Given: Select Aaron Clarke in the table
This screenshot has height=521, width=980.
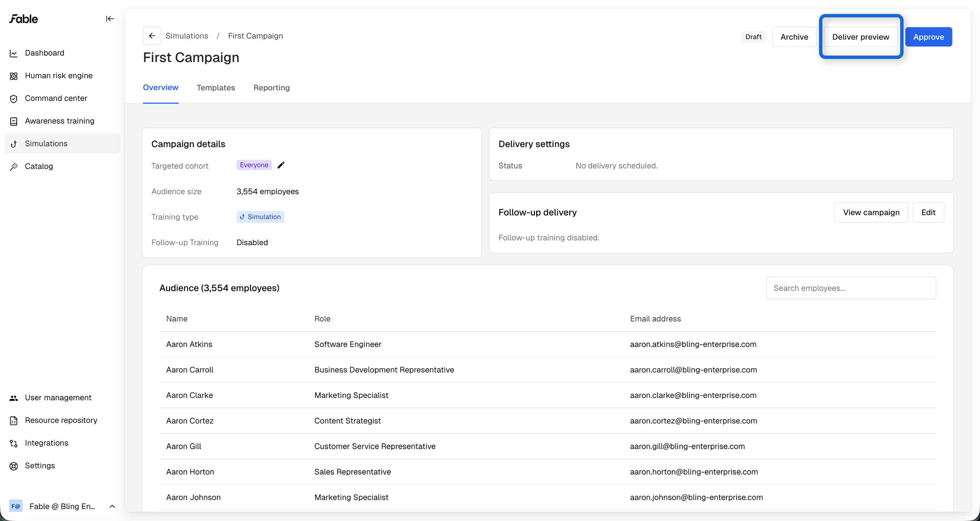Looking at the screenshot, I should pyautogui.click(x=189, y=395).
